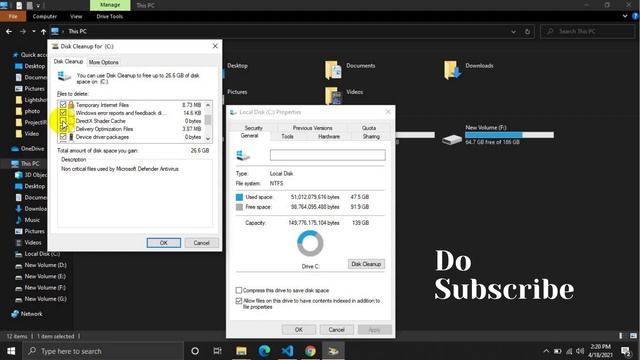The height and width of the screenshot is (360, 640).
Task: Open the View ribbon tab
Action: [76, 16]
